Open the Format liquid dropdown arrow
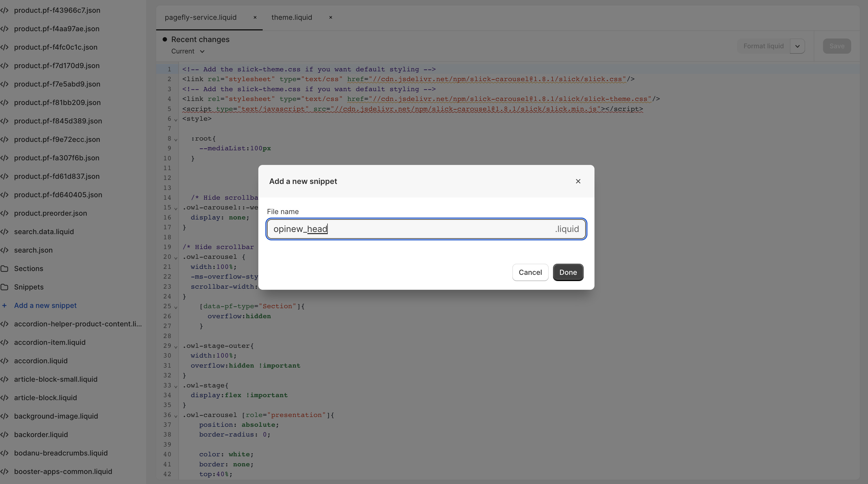Screen dimensions: 868x484 point(797,46)
